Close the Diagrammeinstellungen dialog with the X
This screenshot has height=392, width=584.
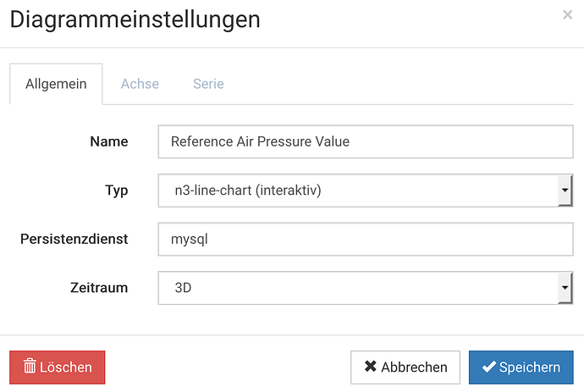567,14
